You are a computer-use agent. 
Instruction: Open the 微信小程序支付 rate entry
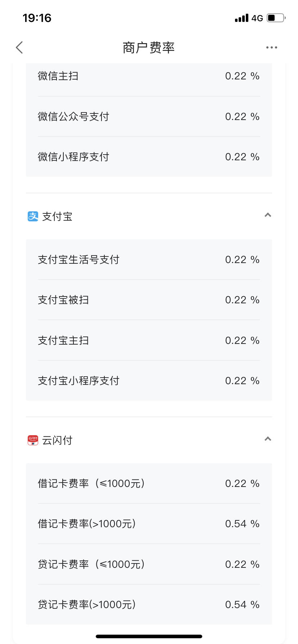(149, 157)
